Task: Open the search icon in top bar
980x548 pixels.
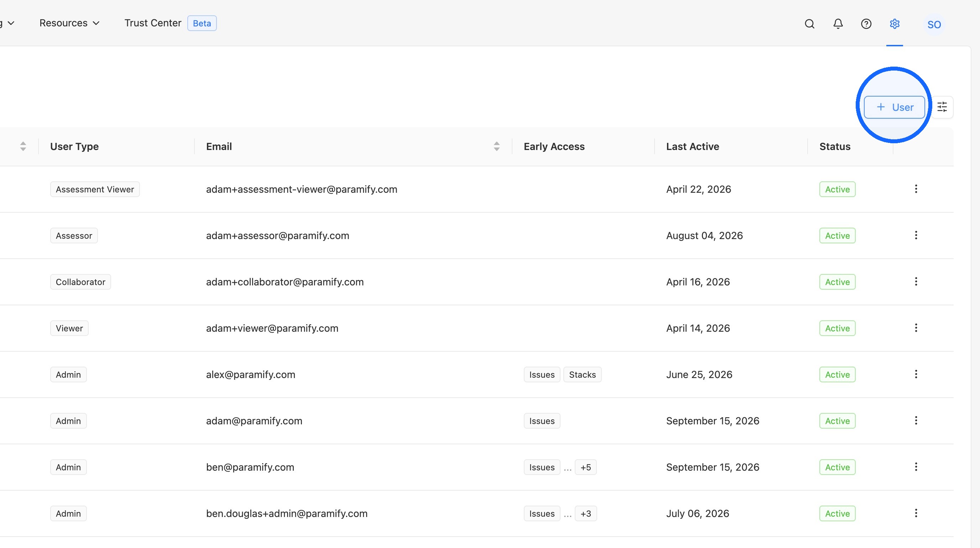Action: point(809,24)
